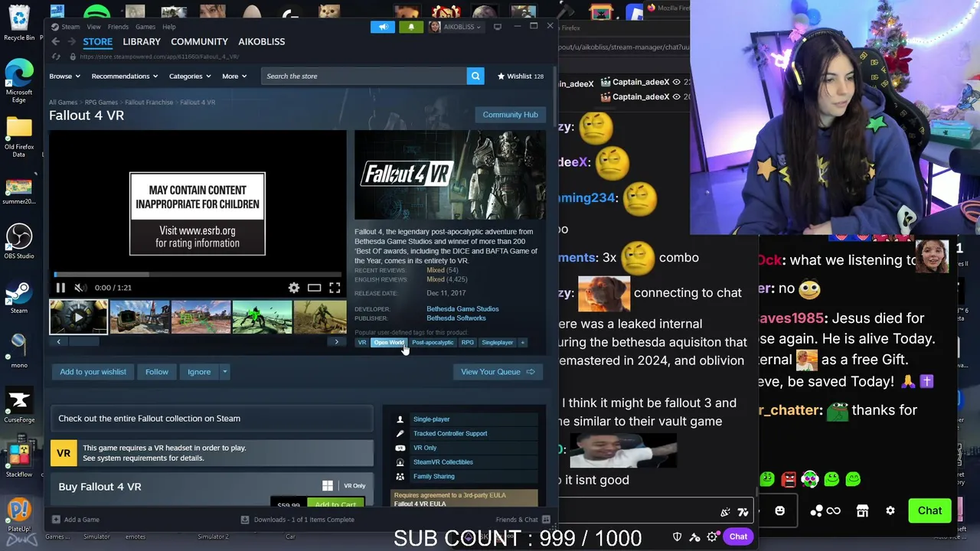Open the View menu

click(x=93, y=27)
